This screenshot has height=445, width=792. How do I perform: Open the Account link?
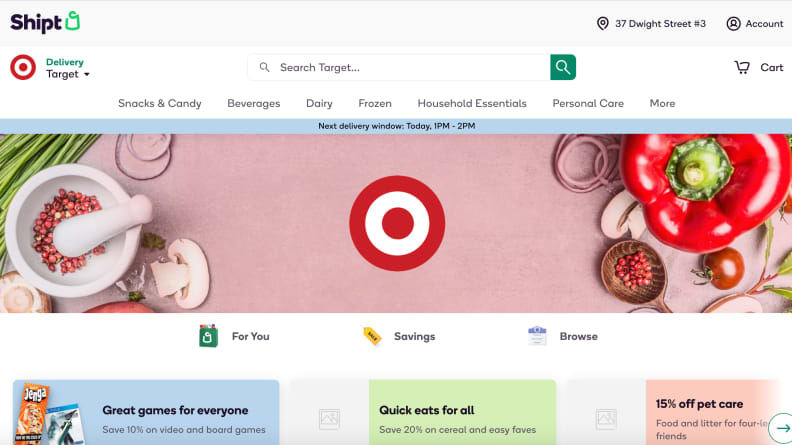click(764, 24)
